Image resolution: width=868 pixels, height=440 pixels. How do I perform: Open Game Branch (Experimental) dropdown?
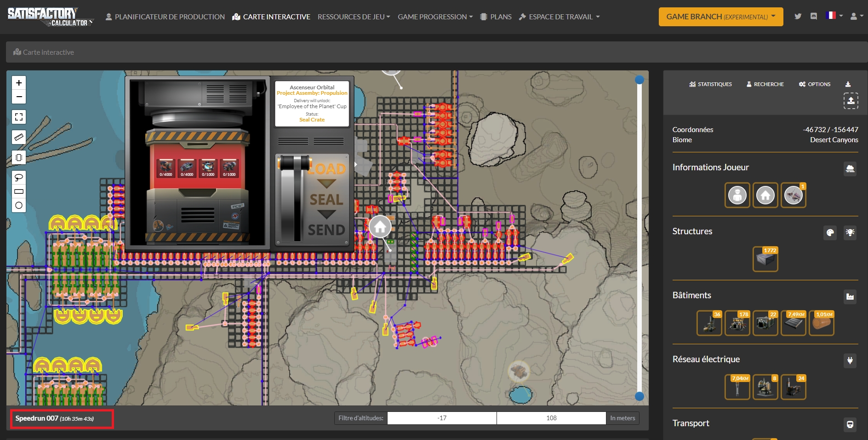[x=720, y=17]
